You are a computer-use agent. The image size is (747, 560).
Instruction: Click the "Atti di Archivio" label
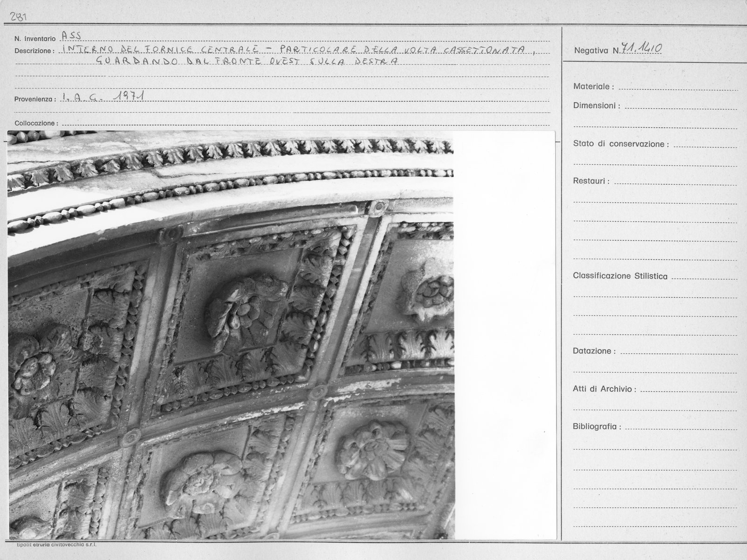(x=604, y=389)
